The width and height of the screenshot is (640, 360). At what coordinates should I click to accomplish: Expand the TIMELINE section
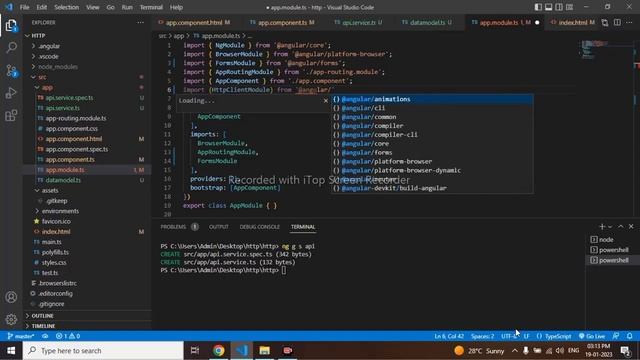pos(43,326)
